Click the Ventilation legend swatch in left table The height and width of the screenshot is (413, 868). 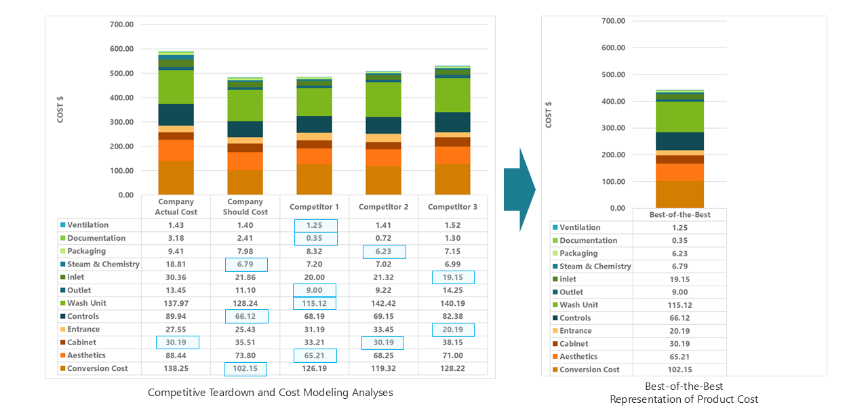tap(62, 225)
